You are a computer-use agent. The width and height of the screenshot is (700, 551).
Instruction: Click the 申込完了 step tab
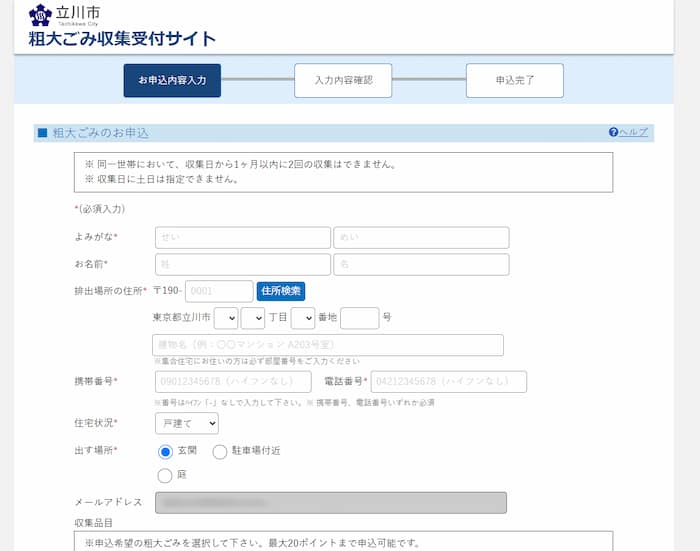click(514, 80)
